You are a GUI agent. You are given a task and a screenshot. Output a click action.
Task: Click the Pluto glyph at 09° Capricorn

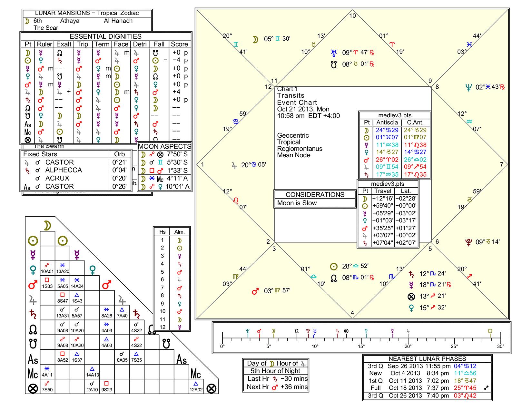point(468,242)
